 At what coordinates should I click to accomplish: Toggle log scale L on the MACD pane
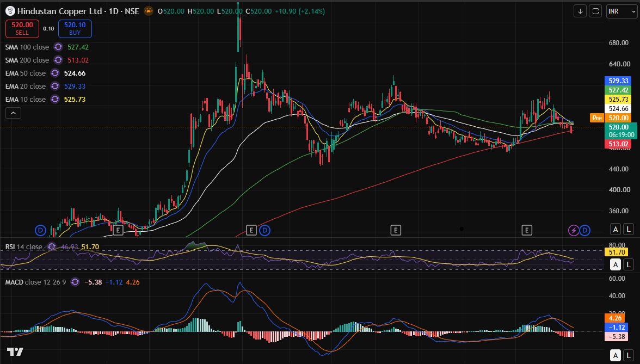tap(629, 355)
